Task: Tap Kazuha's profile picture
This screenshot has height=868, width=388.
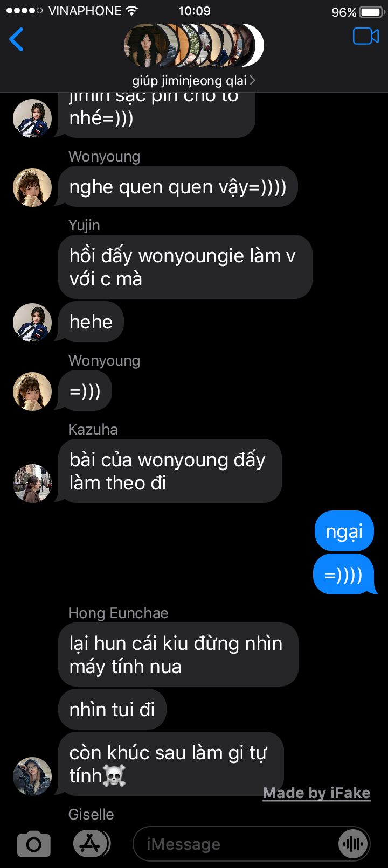Action: (x=32, y=483)
